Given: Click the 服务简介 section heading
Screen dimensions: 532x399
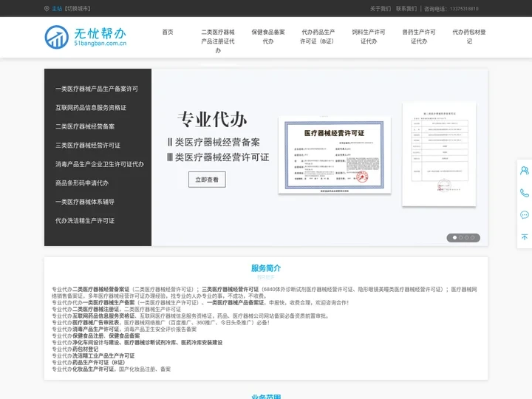Looking at the screenshot, I should point(266,268).
